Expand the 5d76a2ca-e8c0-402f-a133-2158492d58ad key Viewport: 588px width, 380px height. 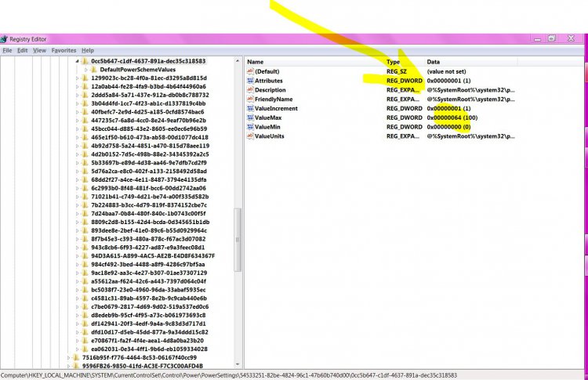coord(78,172)
